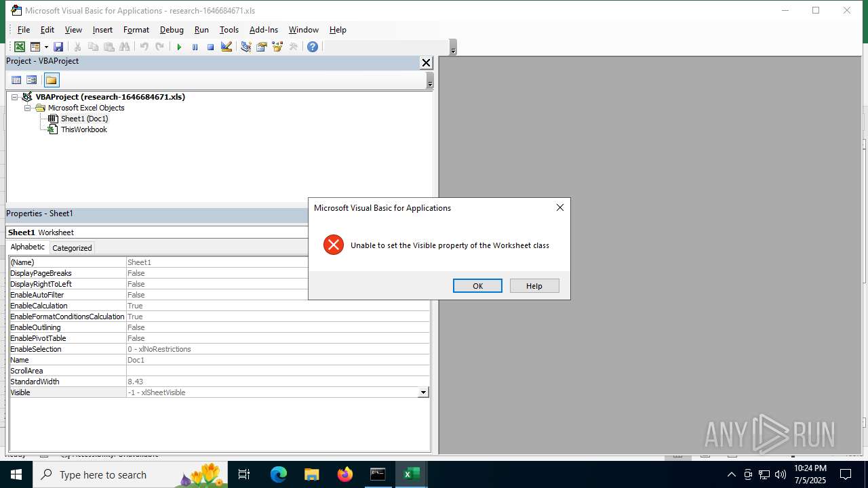Toggle Folders view in Project pane
Viewport: 868px width, 488px height.
(x=52, y=80)
